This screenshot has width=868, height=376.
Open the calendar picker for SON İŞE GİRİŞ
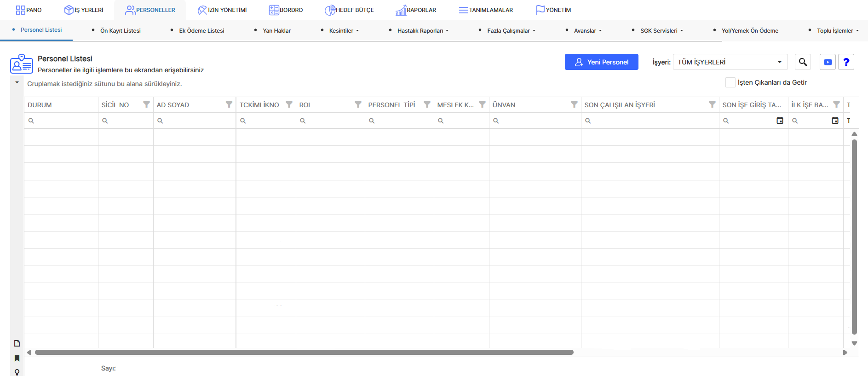click(x=780, y=121)
